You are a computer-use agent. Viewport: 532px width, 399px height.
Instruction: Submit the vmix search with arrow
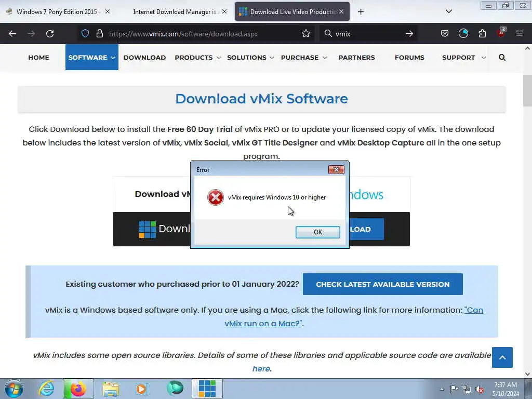pyautogui.click(x=409, y=34)
